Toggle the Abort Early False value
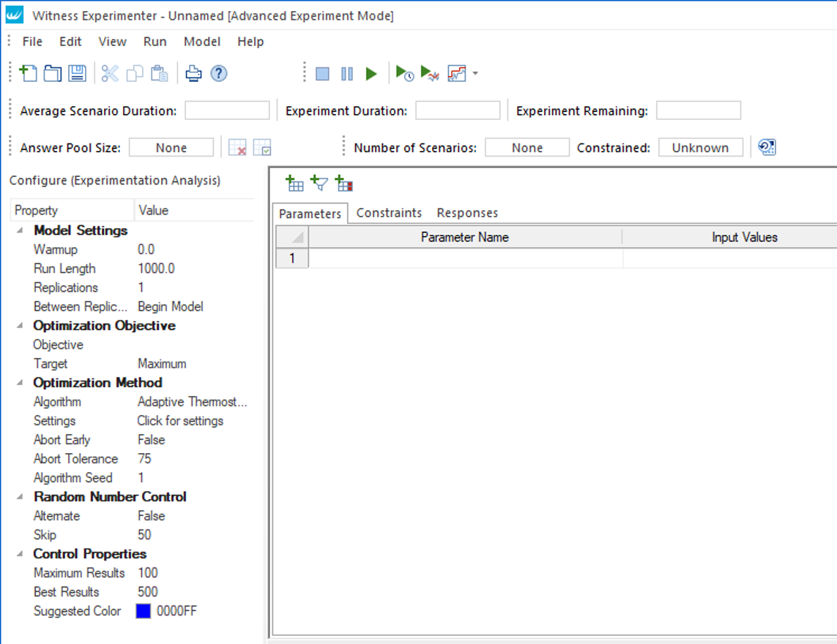The height and width of the screenshot is (644, 837). point(152,440)
